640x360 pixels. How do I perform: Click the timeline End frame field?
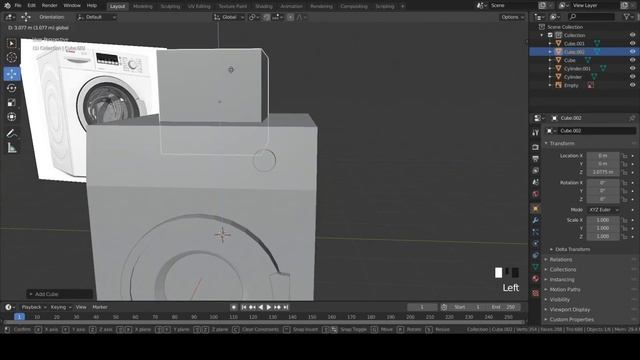503,307
